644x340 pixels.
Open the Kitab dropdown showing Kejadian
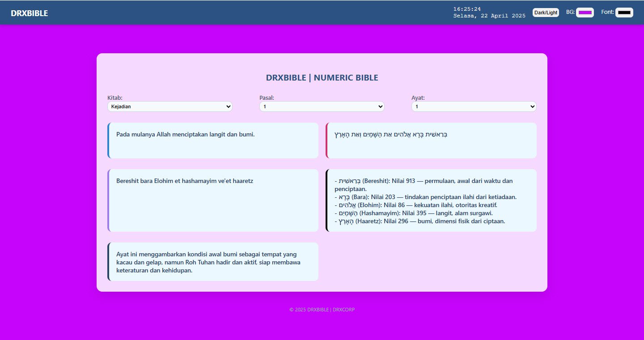pos(170,106)
